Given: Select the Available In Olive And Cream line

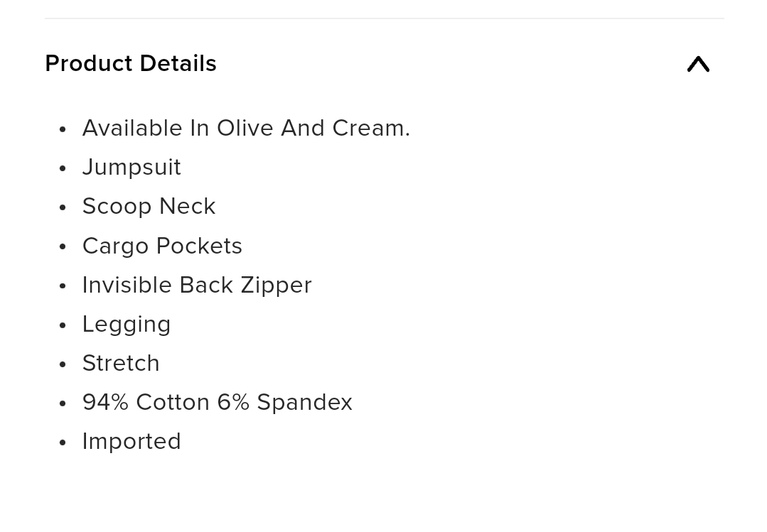Looking at the screenshot, I should point(246,128).
